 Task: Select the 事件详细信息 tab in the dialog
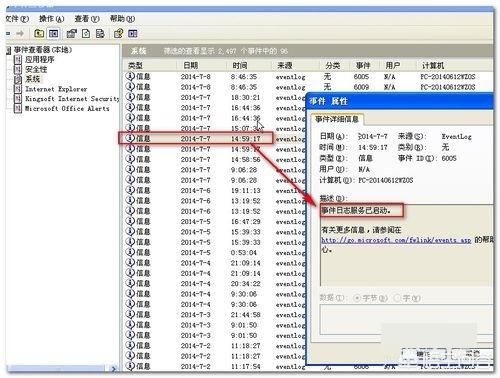click(337, 119)
